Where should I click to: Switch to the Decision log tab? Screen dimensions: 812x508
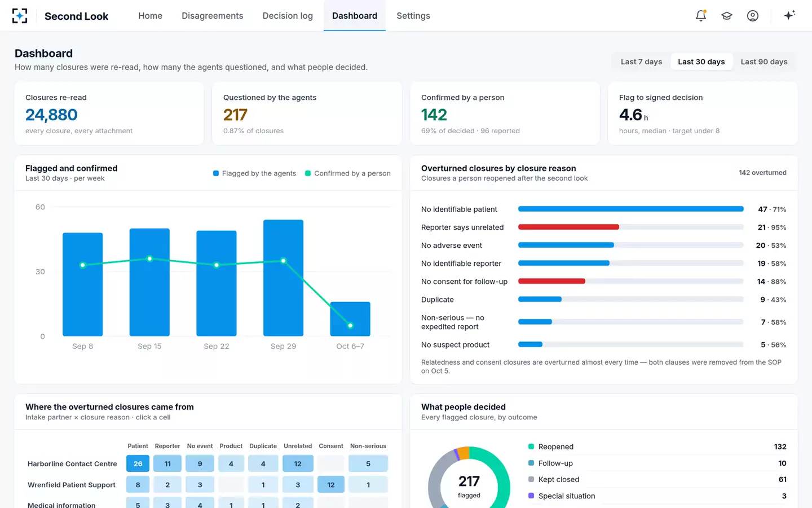tap(288, 16)
